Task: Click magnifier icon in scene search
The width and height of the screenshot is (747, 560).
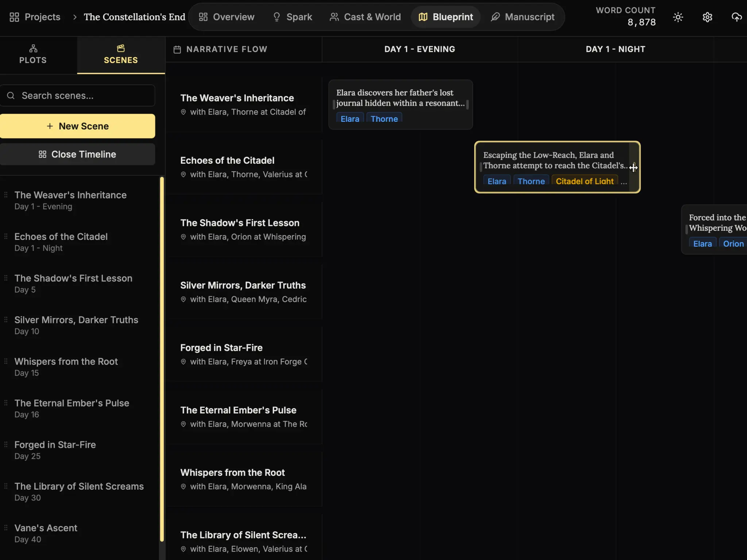Action: [x=11, y=96]
